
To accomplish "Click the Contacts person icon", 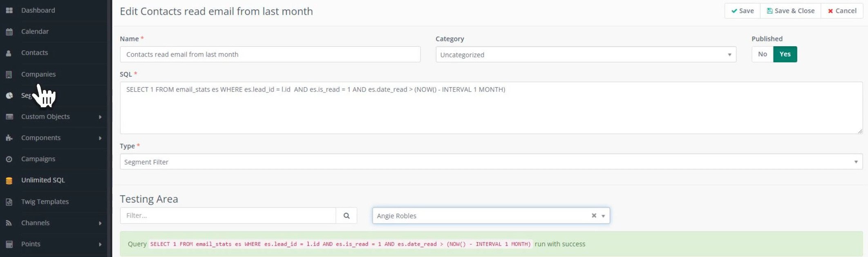I will pyautogui.click(x=9, y=53).
